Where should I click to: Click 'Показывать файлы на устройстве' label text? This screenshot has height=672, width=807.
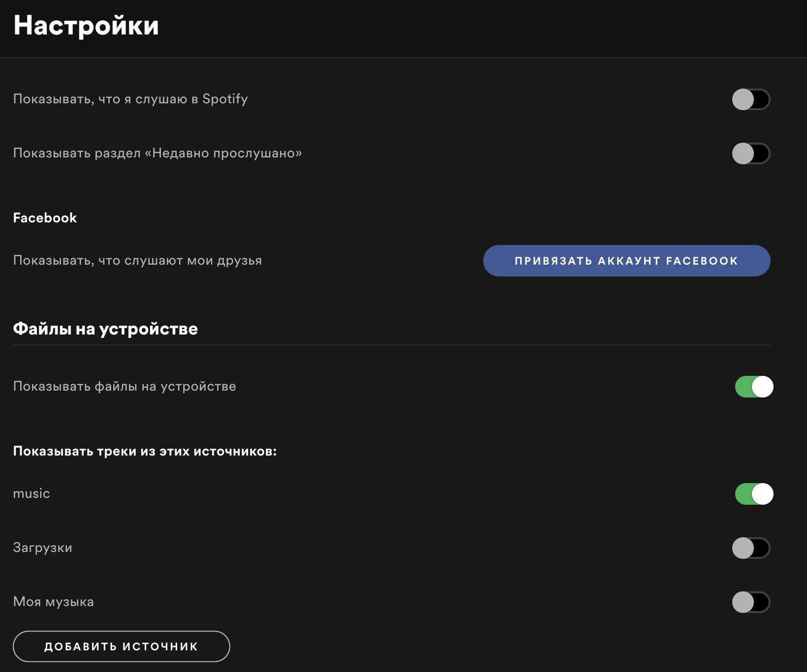click(x=124, y=386)
